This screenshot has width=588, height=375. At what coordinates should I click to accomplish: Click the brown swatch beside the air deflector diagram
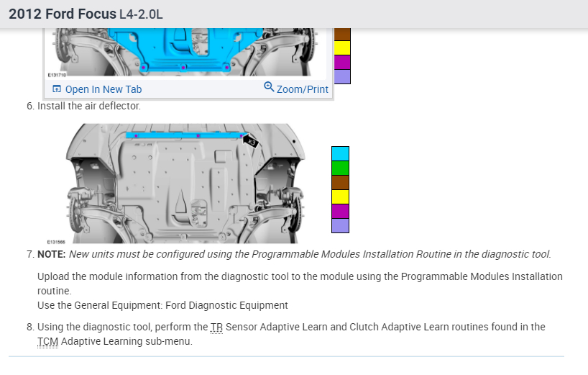(x=340, y=182)
